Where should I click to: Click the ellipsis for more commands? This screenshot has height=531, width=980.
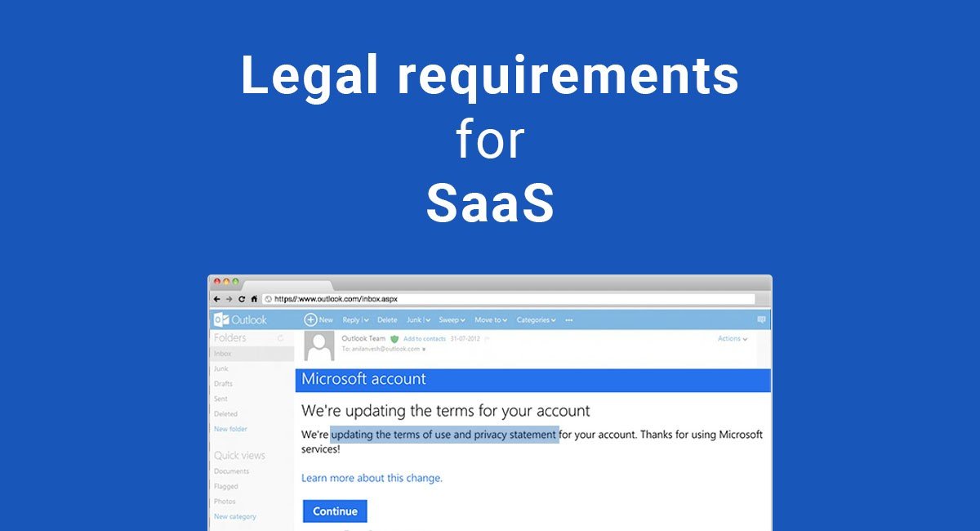pos(568,319)
